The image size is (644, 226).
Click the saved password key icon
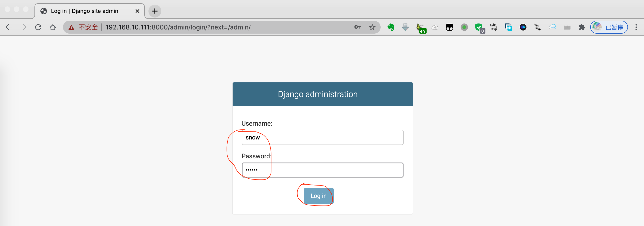(x=357, y=27)
